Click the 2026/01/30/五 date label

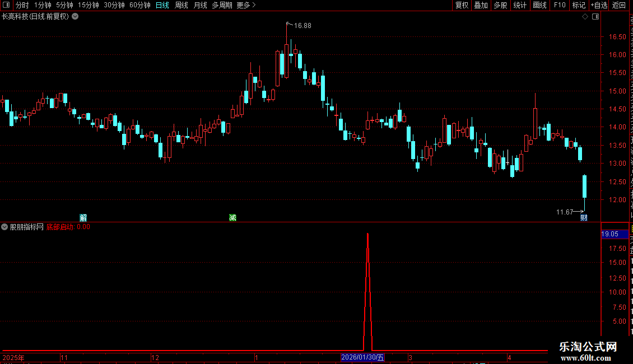click(362, 357)
